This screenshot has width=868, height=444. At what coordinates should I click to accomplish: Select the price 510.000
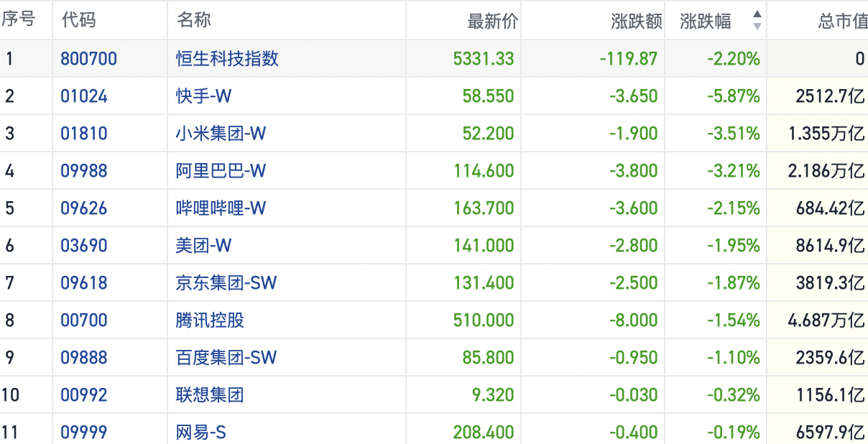(484, 320)
